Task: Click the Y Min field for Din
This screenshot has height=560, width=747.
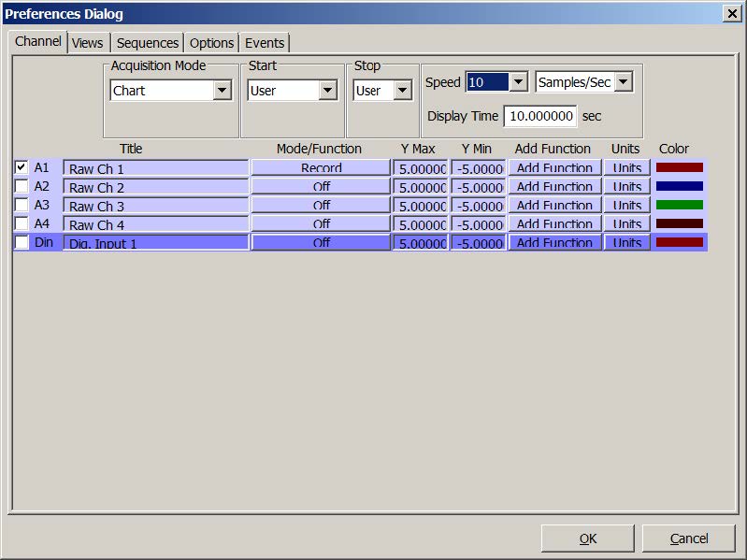Action: pyautogui.click(x=479, y=242)
